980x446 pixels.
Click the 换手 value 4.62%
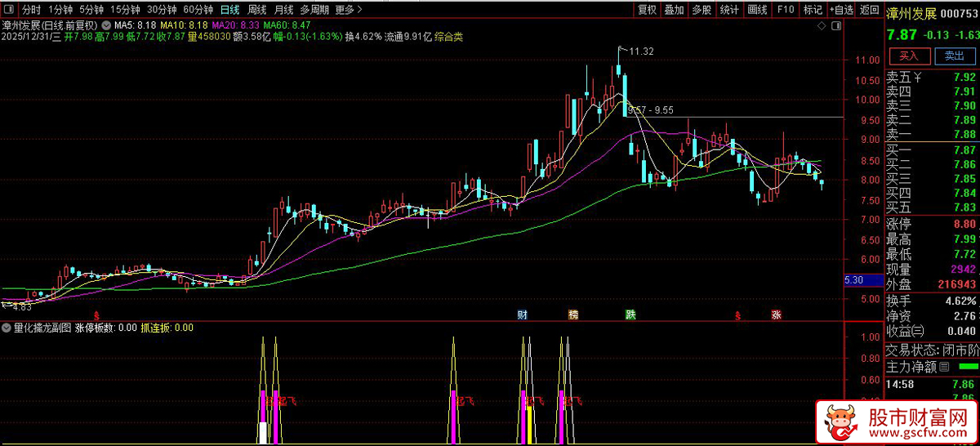(x=960, y=301)
